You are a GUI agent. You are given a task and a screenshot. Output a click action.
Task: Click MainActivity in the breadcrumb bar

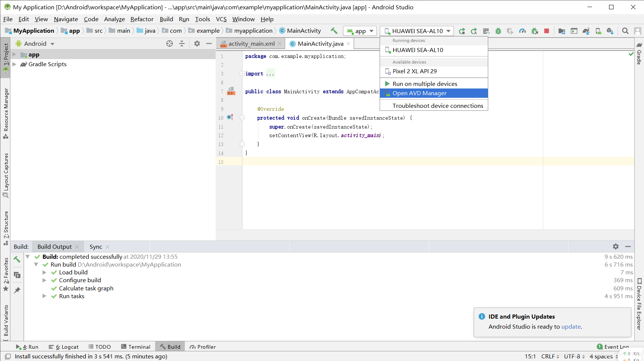click(300, 31)
